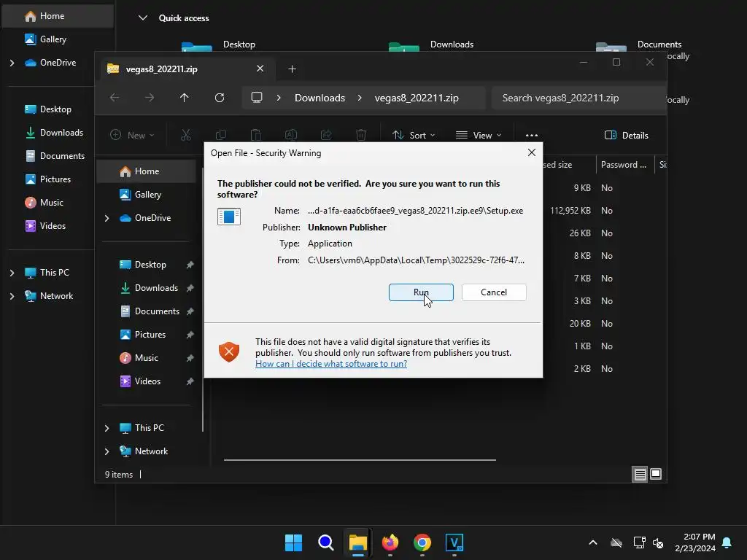The width and height of the screenshot is (747, 560).
Task: Expand This PC in the background Explorer sidebar
Action: coord(12,273)
